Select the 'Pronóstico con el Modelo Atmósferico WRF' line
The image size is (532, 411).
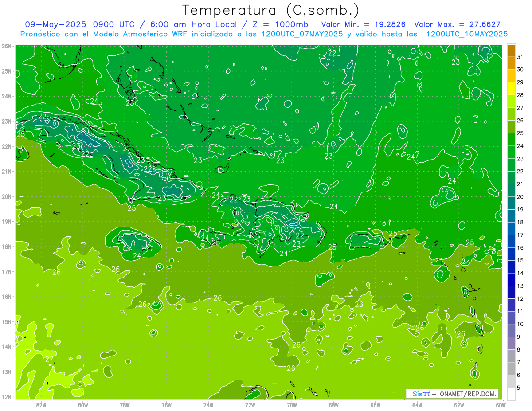[x=104, y=34]
